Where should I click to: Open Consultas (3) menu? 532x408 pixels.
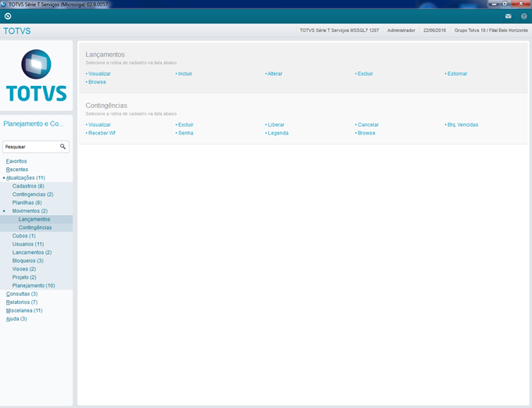coord(22,294)
